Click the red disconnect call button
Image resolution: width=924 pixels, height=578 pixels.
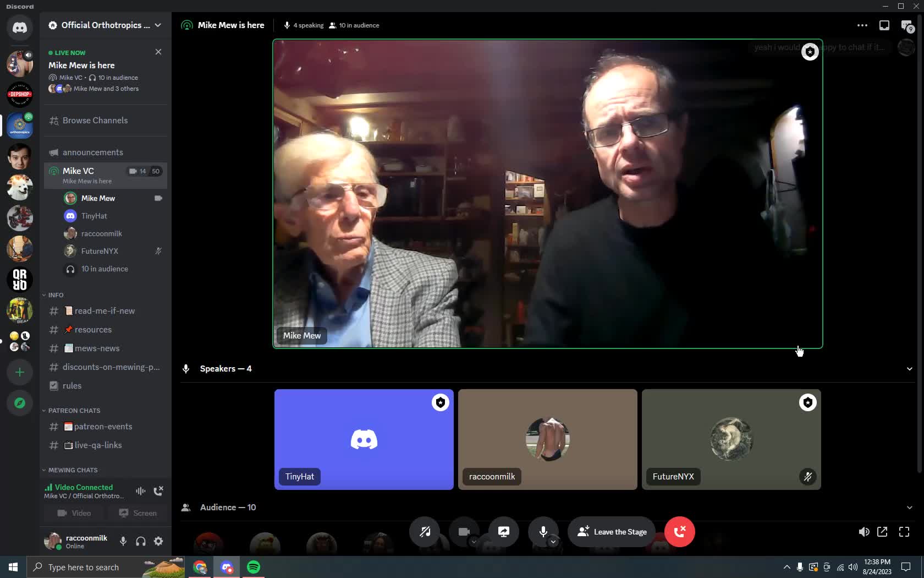(679, 532)
